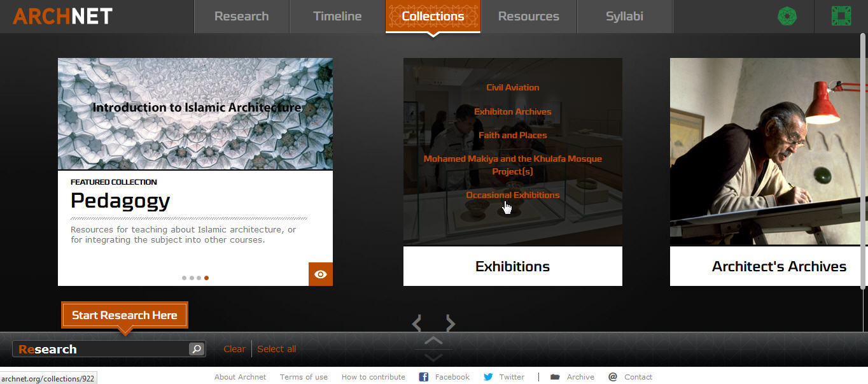Open the Twitter bird icon in footer
This screenshot has height=384, width=868.
[x=488, y=377]
